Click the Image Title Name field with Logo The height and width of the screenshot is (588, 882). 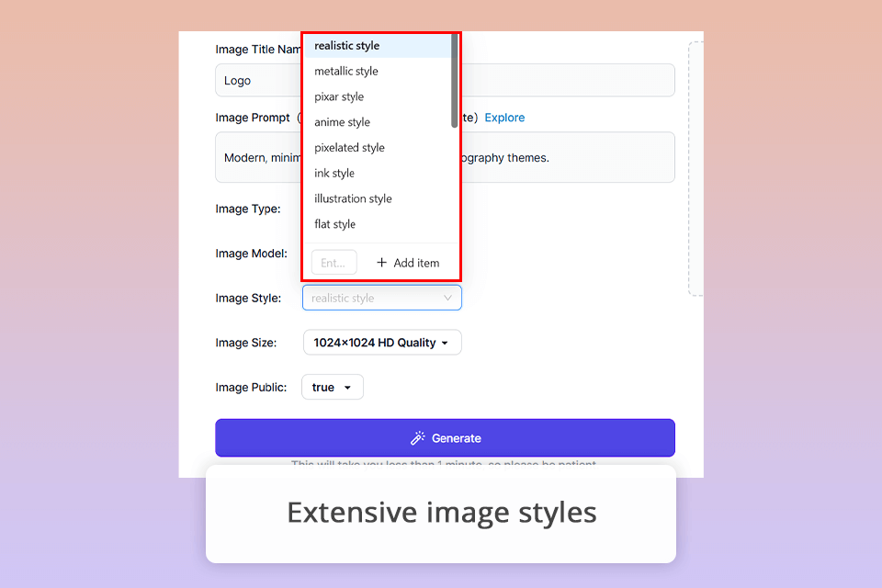click(x=445, y=81)
